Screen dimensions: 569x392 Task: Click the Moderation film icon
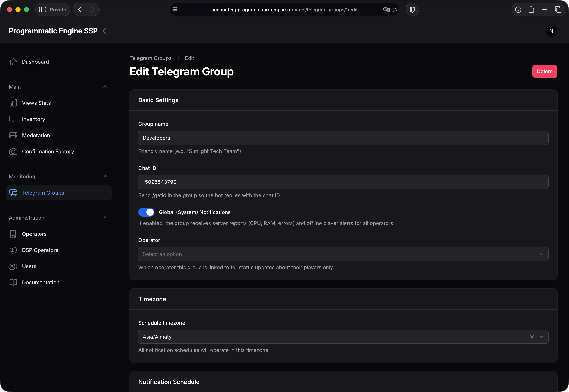click(13, 135)
